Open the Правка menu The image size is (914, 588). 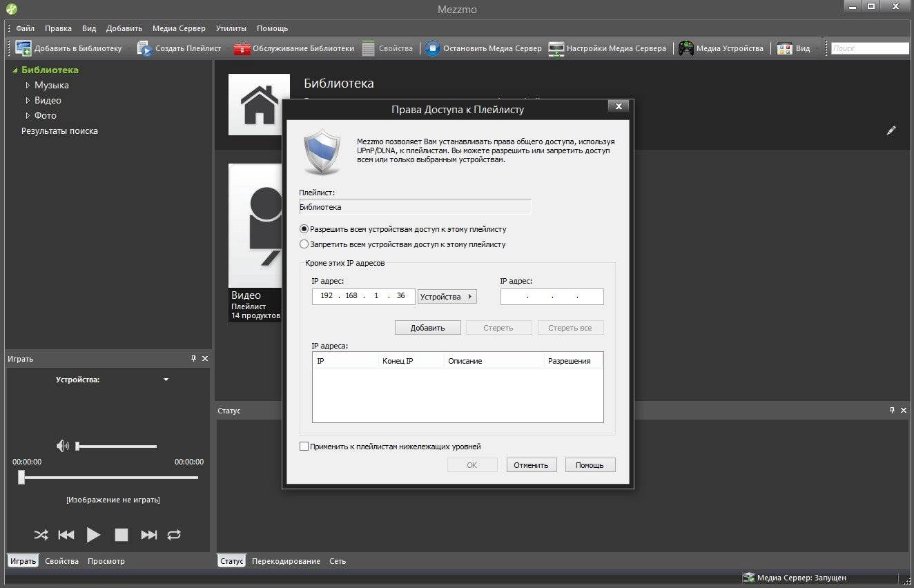58,28
